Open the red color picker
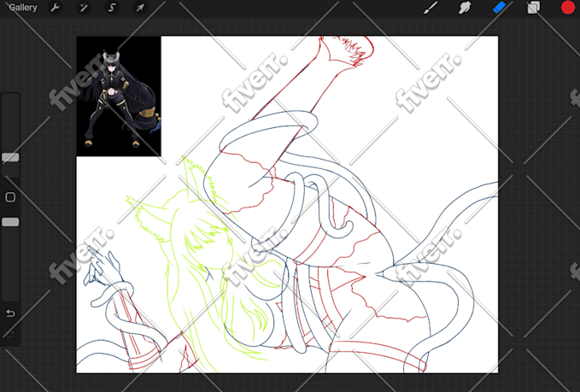This screenshot has width=580, height=392. (x=568, y=8)
